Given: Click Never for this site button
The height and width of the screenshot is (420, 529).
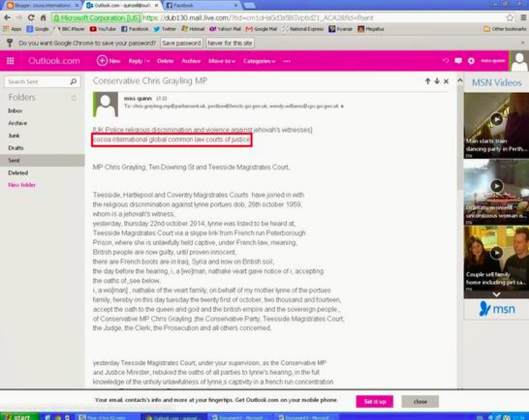Looking at the screenshot, I should click(230, 43).
